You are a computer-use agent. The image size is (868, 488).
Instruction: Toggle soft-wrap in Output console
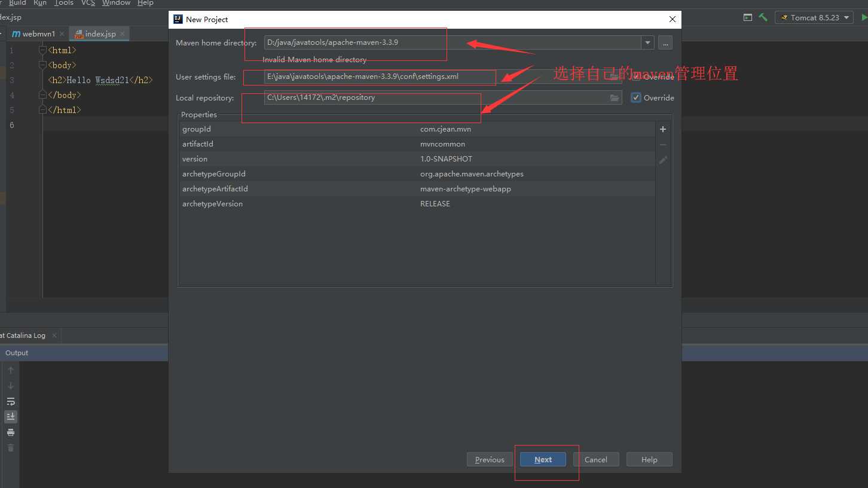pos(11,401)
